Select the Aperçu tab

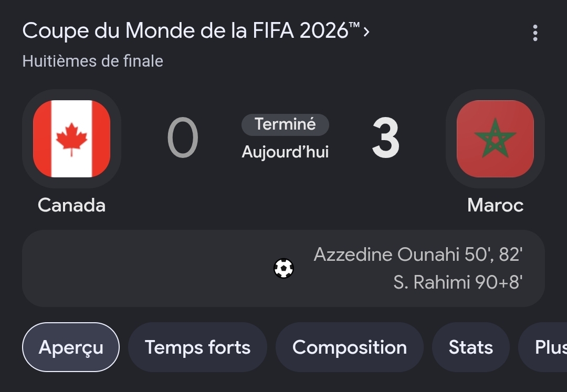[x=71, y=347]
